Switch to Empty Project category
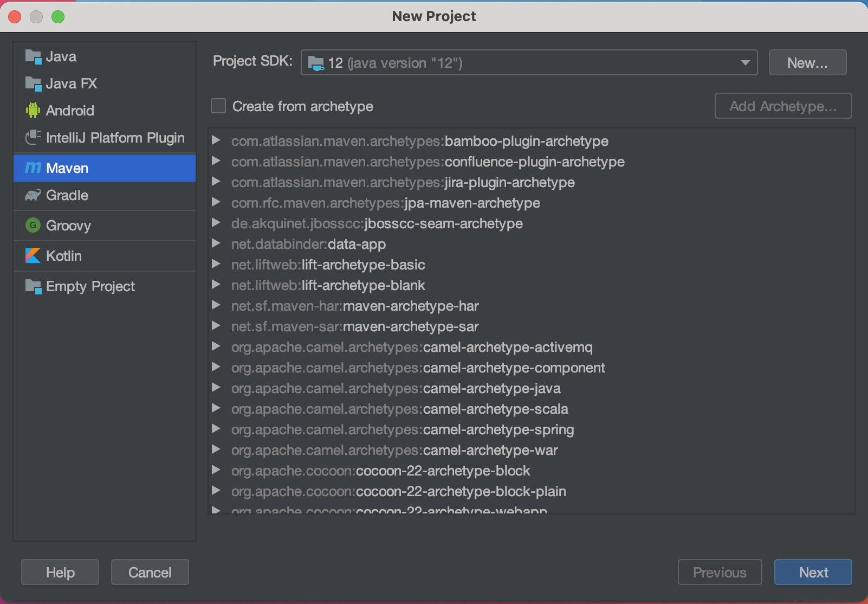The height and width of the screenshot is (604, 868). (90, 286)
